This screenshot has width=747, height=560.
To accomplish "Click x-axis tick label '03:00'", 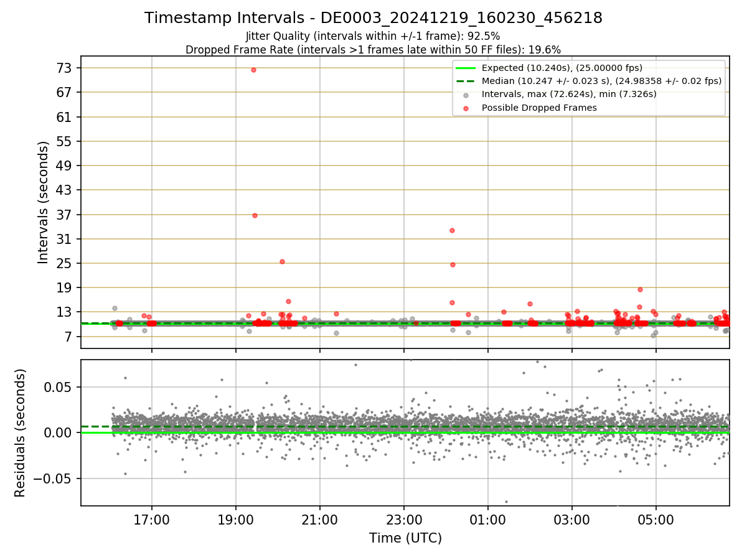I will click(572, 520).
